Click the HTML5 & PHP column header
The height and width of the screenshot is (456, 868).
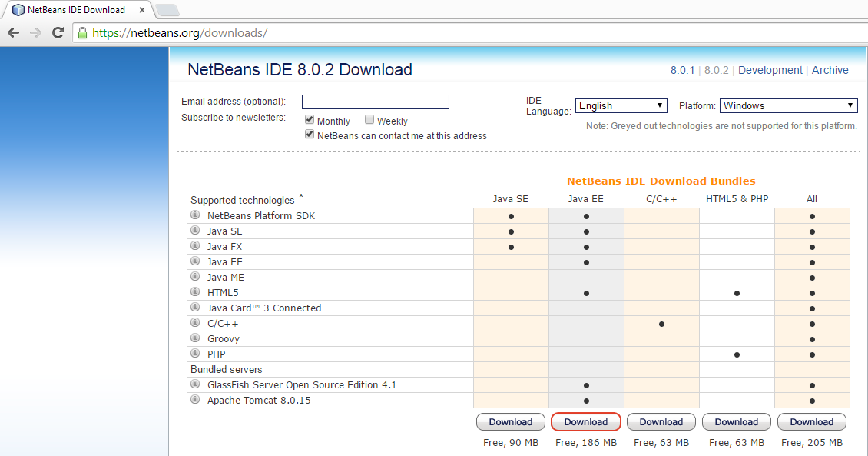737,199
